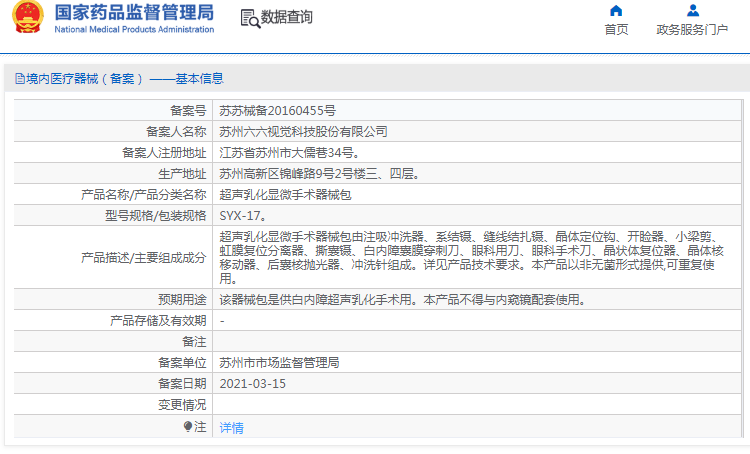
Task: Click 国家药品监督管理局 title text
Action: [134, 12]
